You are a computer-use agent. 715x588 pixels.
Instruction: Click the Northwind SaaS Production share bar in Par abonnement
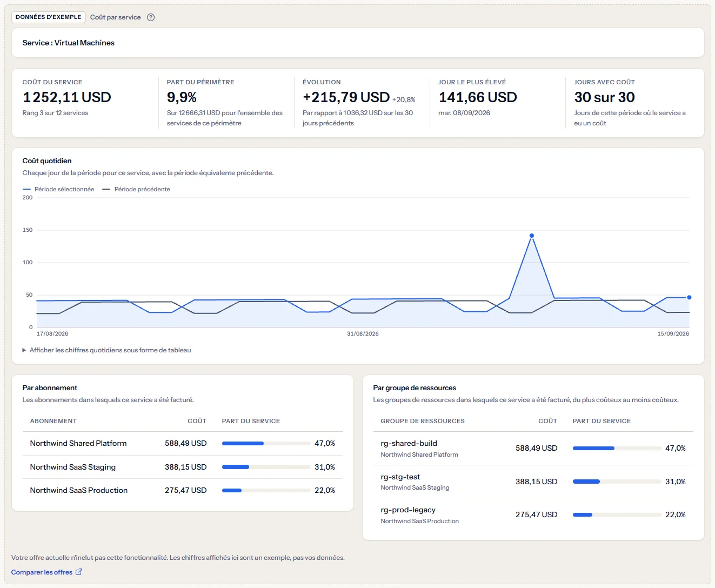click(x=266, y=490)
